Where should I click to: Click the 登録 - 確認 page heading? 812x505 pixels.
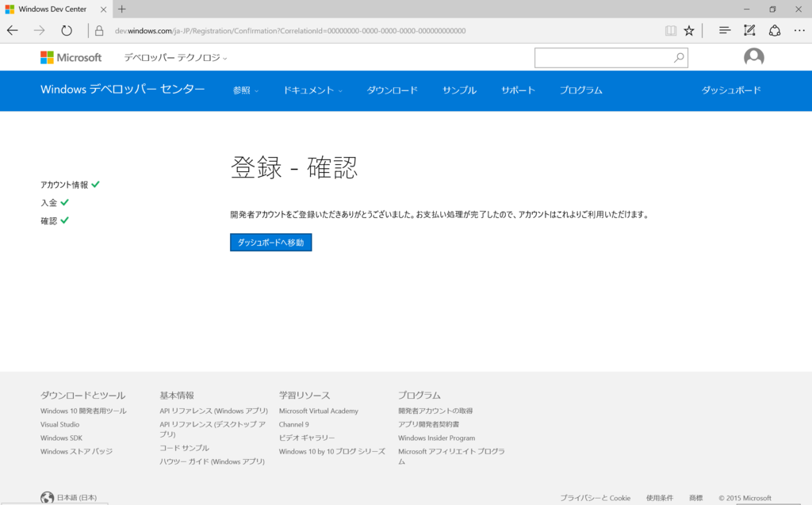coord(294,167)
